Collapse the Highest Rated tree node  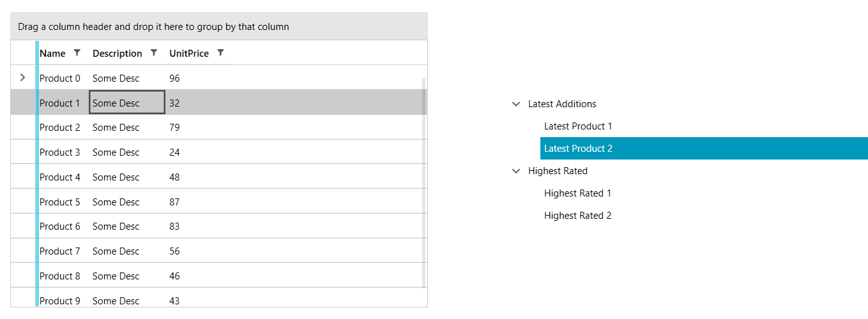click(x=516, y=171)
